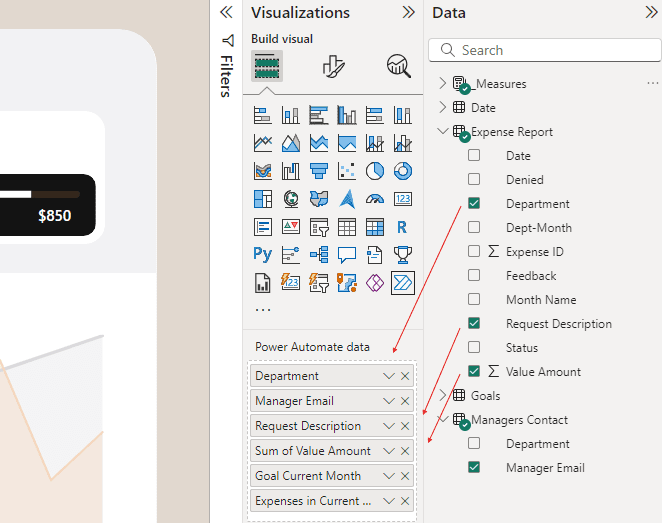Check the Expense ID field checkbox
Image resolution: width=662 pixels, height=523 pixels.
pos(474,251)
